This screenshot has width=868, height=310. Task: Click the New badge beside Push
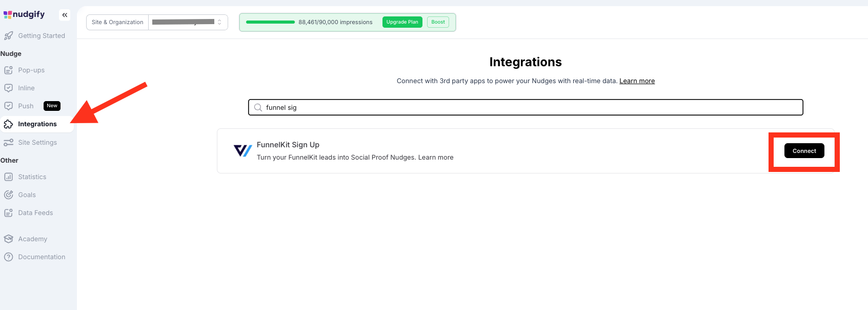click(52, 106)
